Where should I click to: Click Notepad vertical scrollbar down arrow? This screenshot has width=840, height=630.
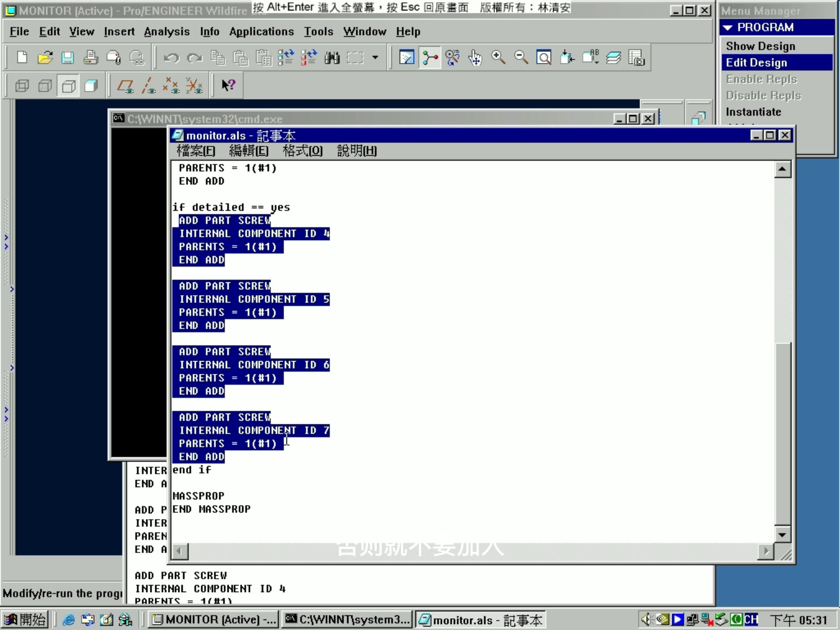pyautogui.click(x=782, y=534)
